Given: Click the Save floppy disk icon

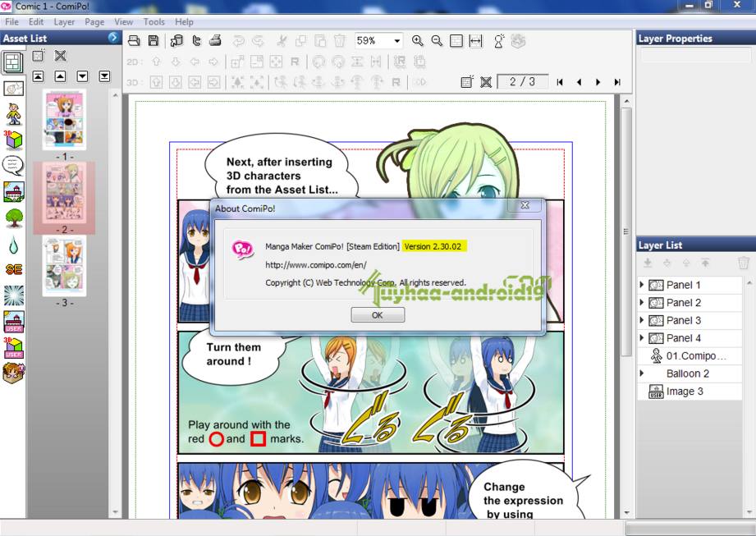Looking at the screenshot, I should [x=153, y=41].
